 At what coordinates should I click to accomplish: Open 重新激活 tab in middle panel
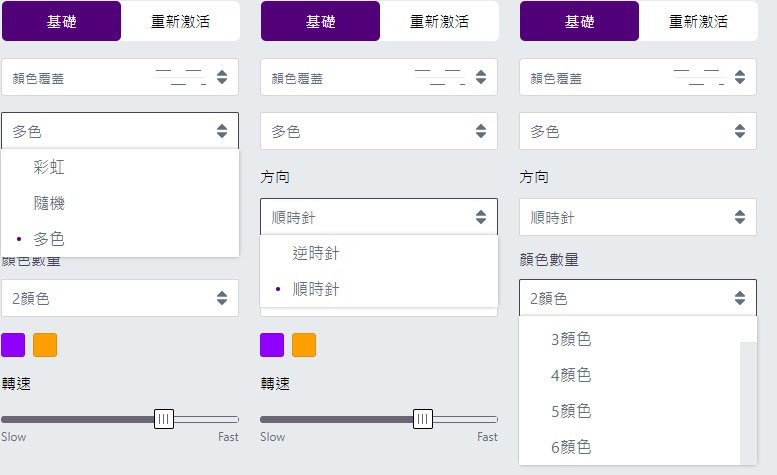pos(439,21)
